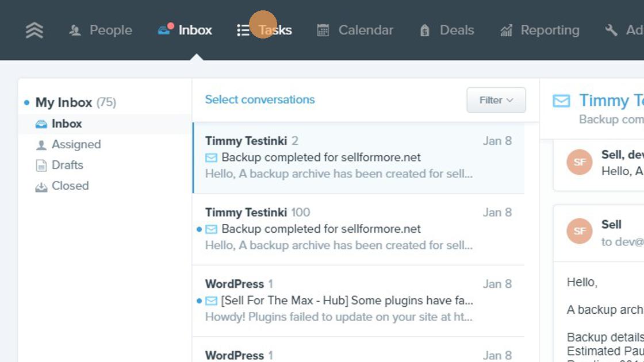Screen dimensions: 644x362
Task: Click the wrench admin icon
Action: coord(611,30)
